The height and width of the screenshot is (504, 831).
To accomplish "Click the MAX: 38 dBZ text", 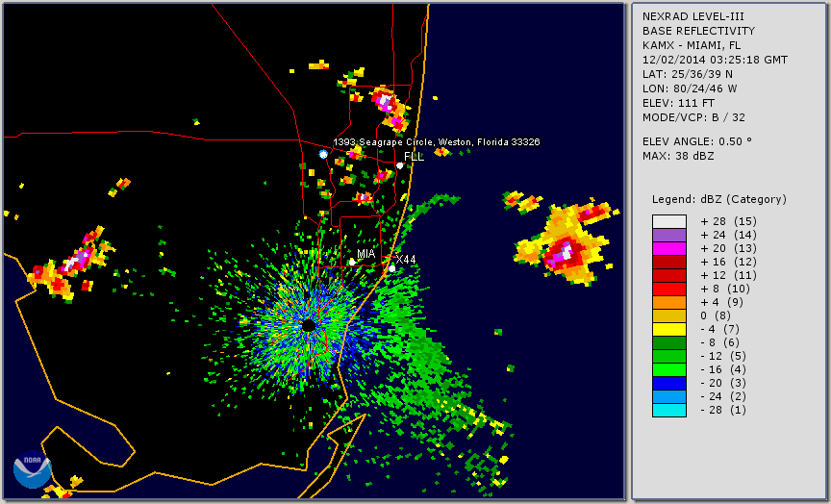I will [678, 156].
